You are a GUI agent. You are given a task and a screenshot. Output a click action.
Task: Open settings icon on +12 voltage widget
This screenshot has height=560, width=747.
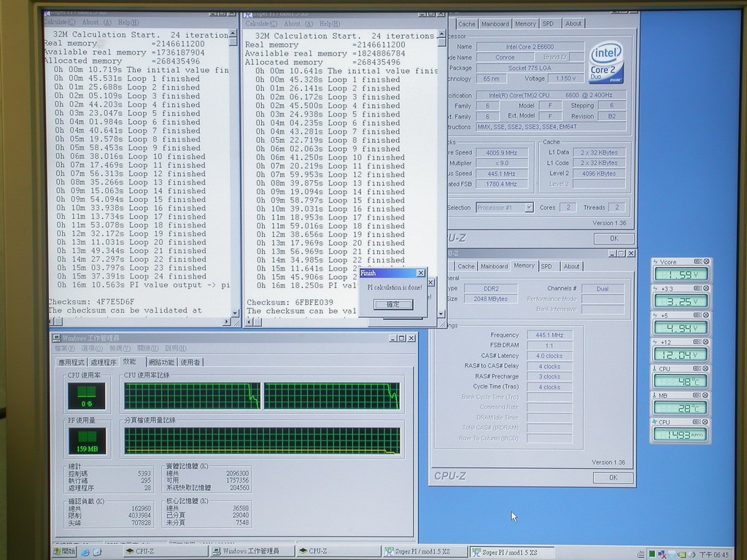697,342
